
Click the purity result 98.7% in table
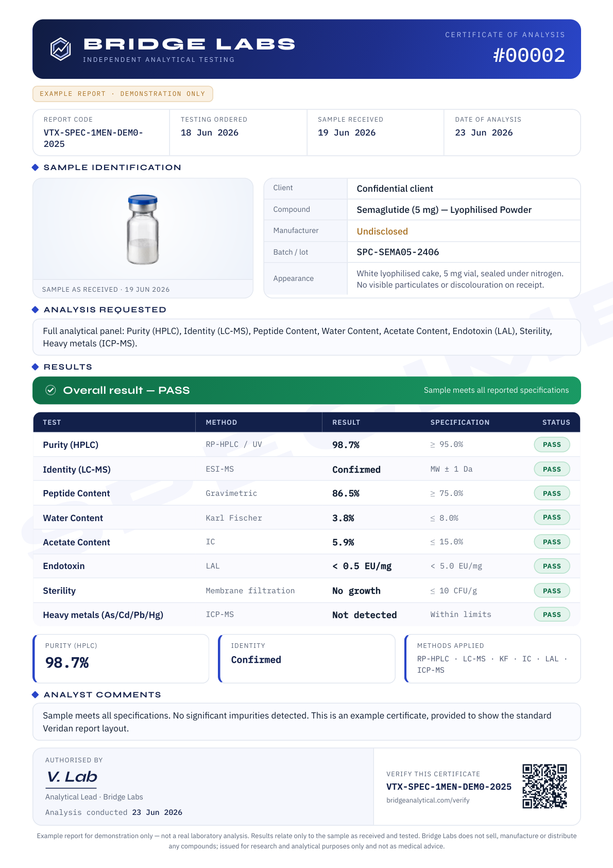pyautogui.click(x=346, y=445)
